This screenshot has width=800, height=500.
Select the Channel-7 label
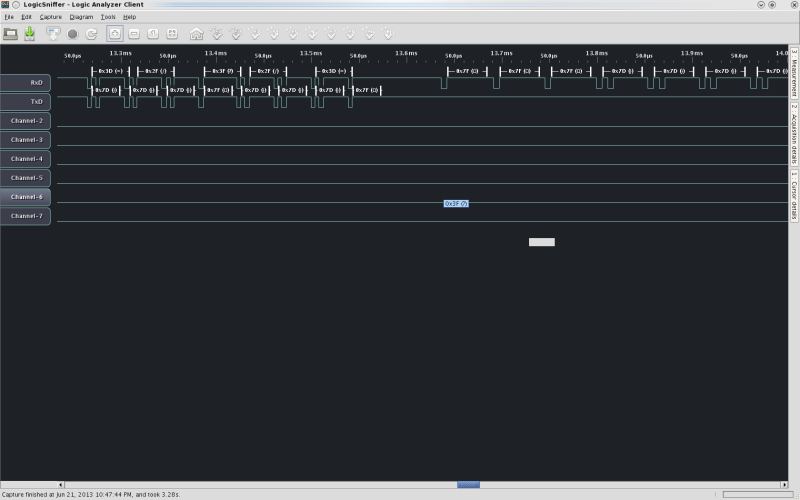click(x=25, y=216)
